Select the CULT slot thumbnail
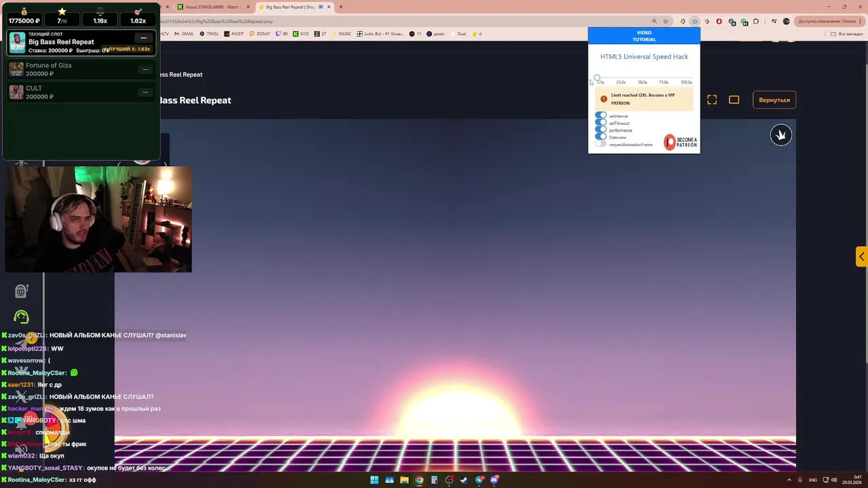This screenshot has height=488, width=868. pos(16,92)
